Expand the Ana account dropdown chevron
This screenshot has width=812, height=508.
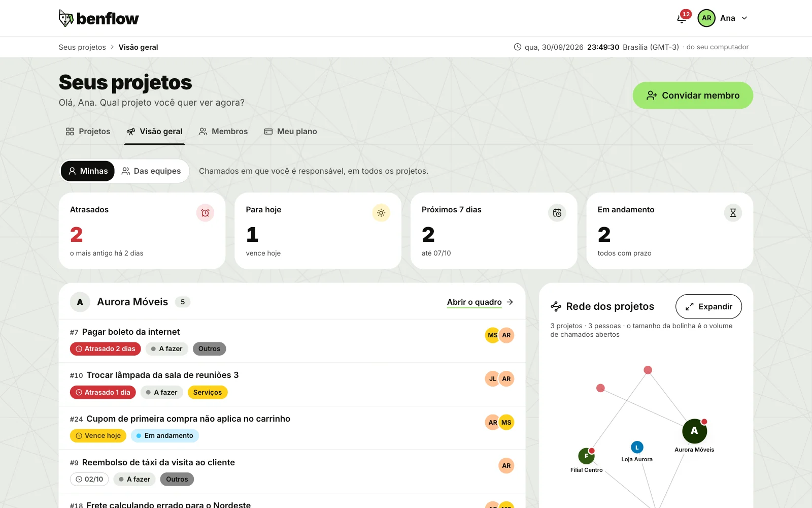[745, 18]
